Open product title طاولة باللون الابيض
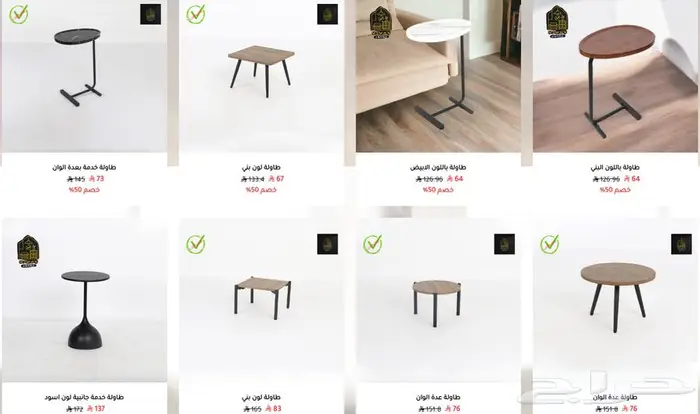Image resolution: width=700 pixels, height=414 pixels. (438, 167)
